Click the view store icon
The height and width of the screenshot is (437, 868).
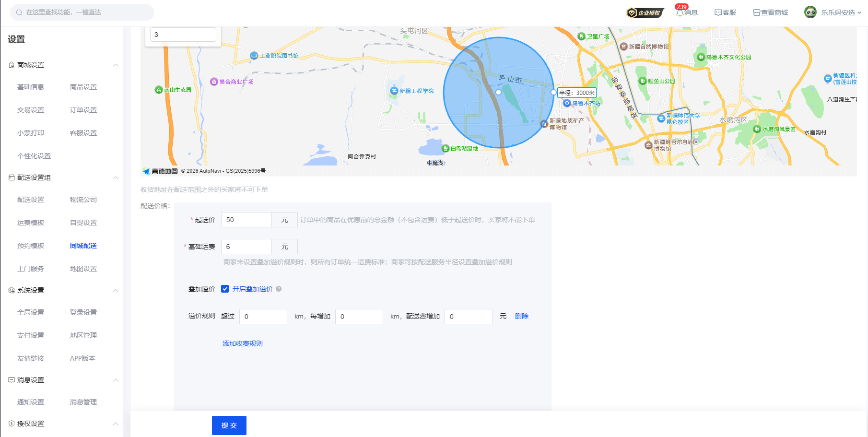[756, 13]
